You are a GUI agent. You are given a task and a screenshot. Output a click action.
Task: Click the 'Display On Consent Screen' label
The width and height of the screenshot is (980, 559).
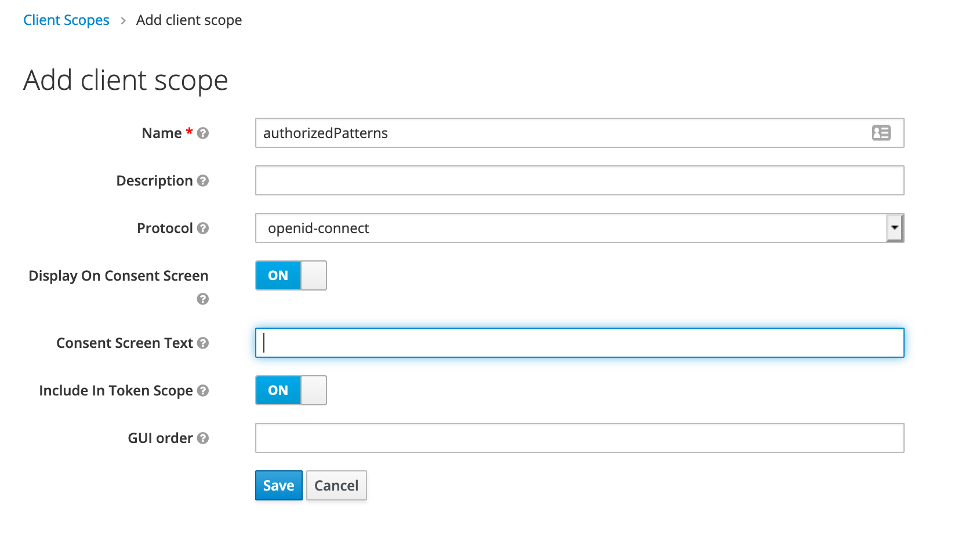coord(118,276)
